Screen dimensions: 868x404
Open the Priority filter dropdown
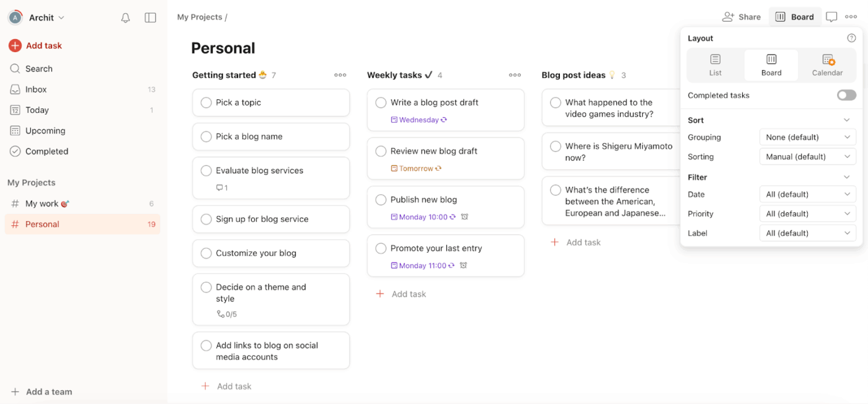pos(807,213)
